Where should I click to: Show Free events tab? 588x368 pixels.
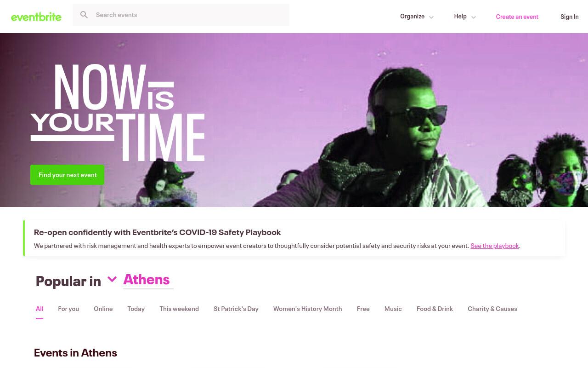pos(363,309)
